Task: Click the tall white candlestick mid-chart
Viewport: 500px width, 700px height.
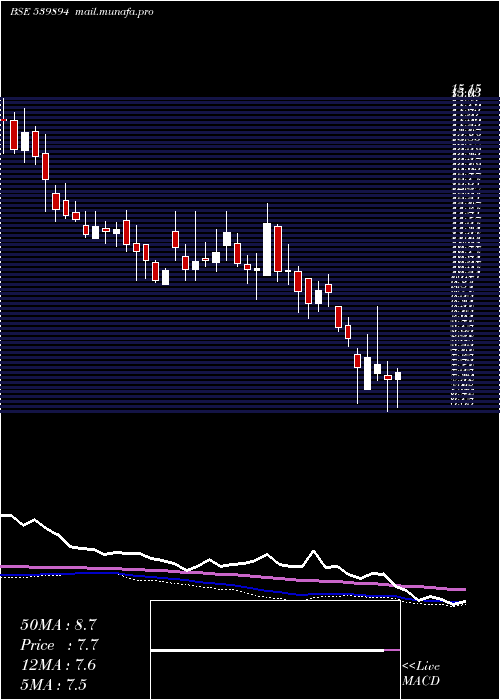Action: pyautogui.click(x=267, y=249)
